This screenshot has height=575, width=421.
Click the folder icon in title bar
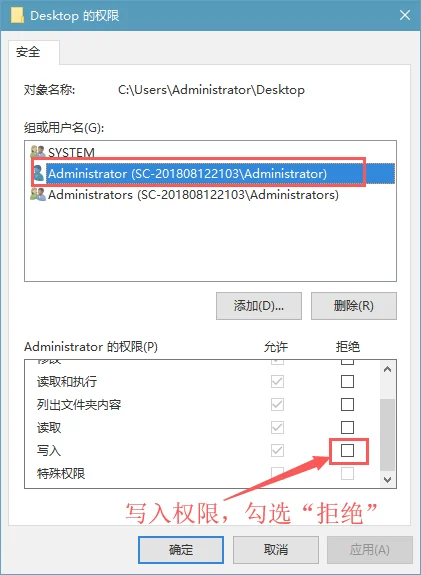pos(17,15)
